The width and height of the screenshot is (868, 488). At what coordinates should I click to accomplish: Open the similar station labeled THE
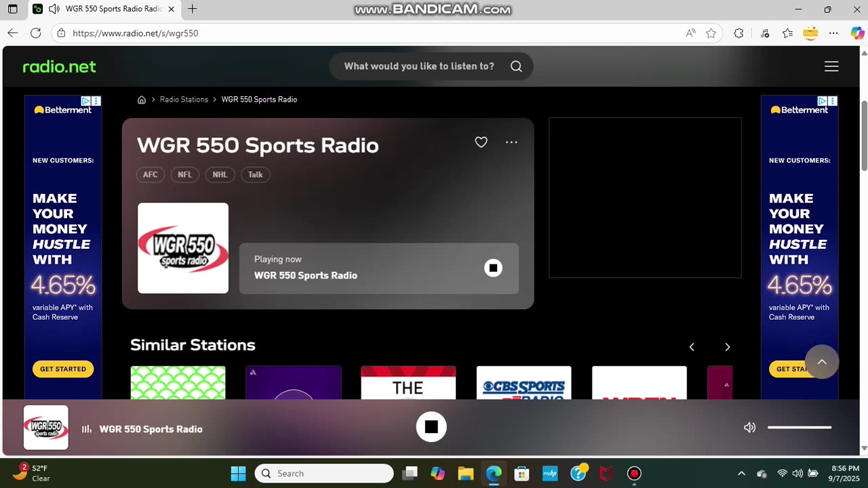tap(408, 383)
